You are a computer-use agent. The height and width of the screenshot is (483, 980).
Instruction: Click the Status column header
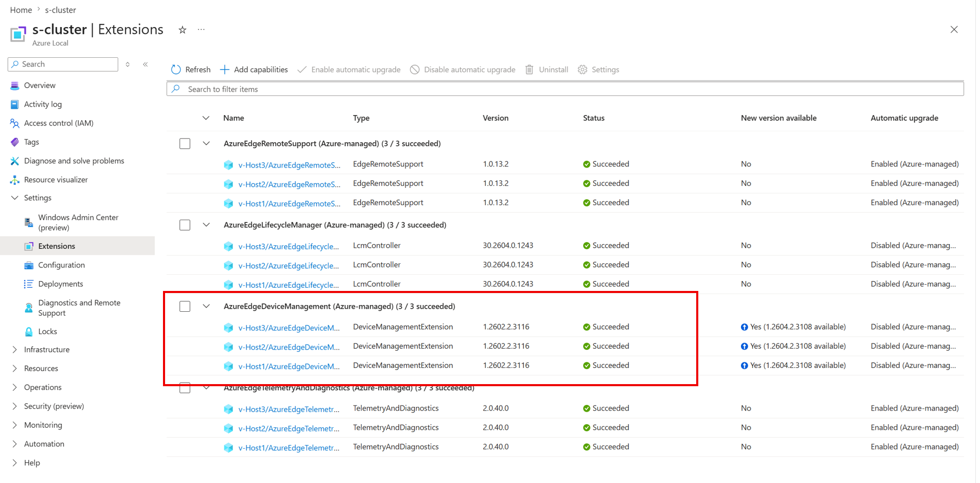[x=594, y=118]
